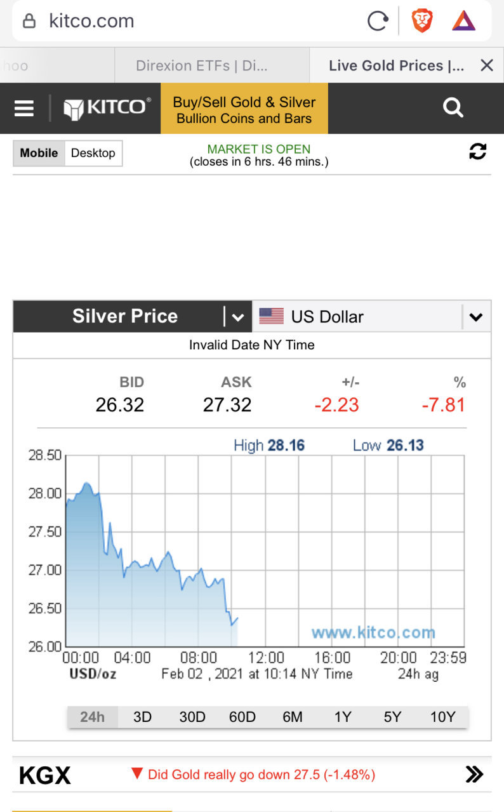Tap Buy/Sell Gold & Silver button
The height and width of the screenshot is (812, 504).
point(244,109)
